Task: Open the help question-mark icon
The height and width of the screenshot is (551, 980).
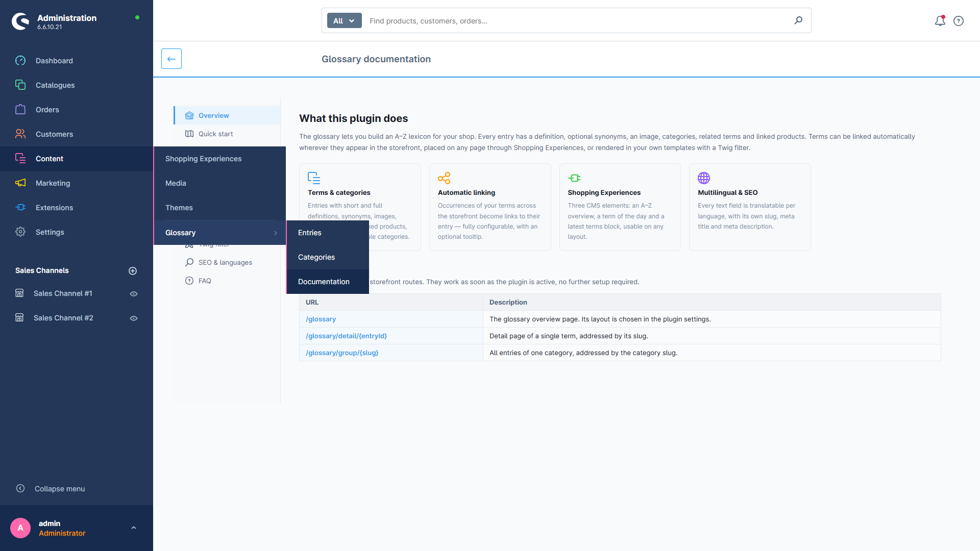Action: click(959, 21)
